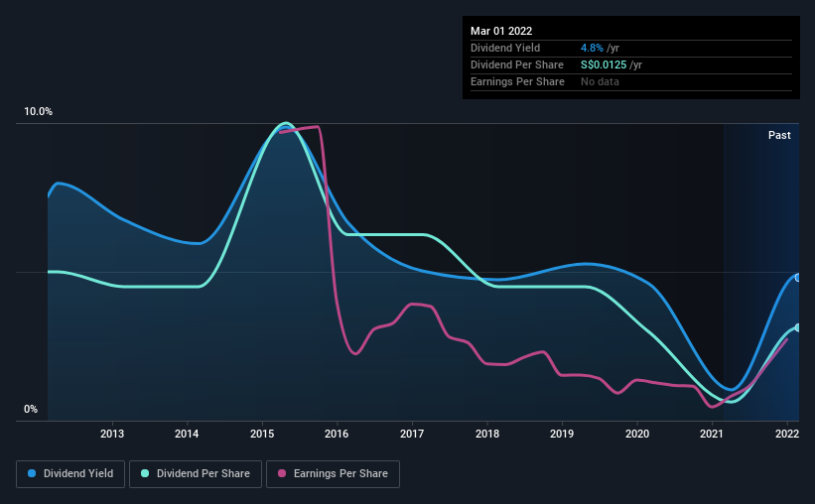The image size is (815, 504).
Task: Click the 2014 x-axis label
Action: pos(187,434)
